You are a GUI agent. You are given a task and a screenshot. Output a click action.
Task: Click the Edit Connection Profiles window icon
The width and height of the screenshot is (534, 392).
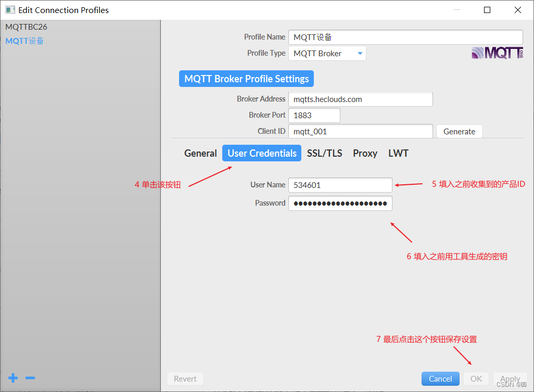point(10,10)
